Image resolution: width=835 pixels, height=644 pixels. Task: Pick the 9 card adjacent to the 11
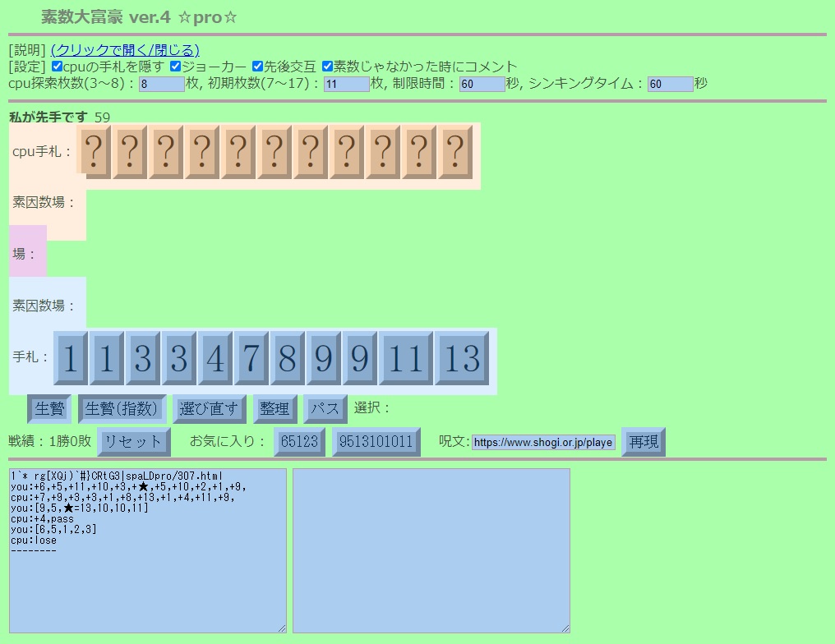coord(359,357)
